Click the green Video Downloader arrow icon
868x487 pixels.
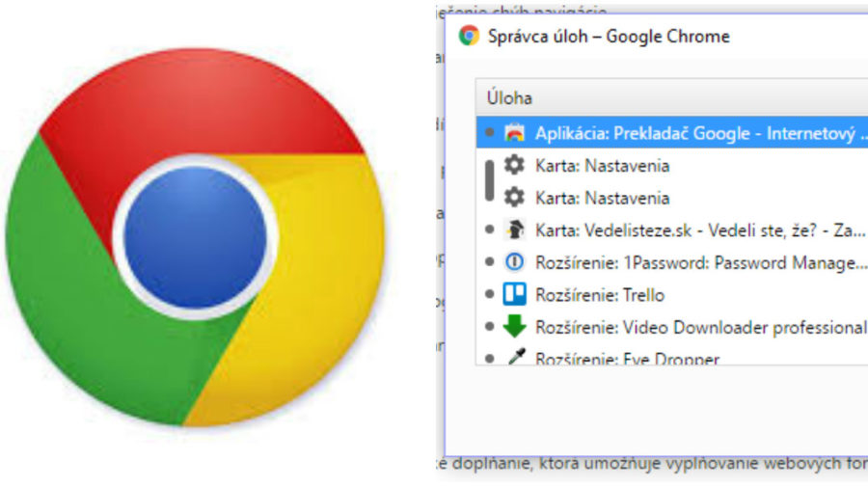coord(515,326)
